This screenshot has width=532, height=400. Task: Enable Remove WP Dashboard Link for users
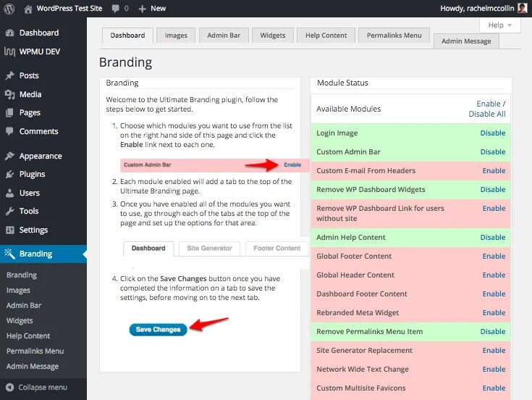(x=494, y=209)
